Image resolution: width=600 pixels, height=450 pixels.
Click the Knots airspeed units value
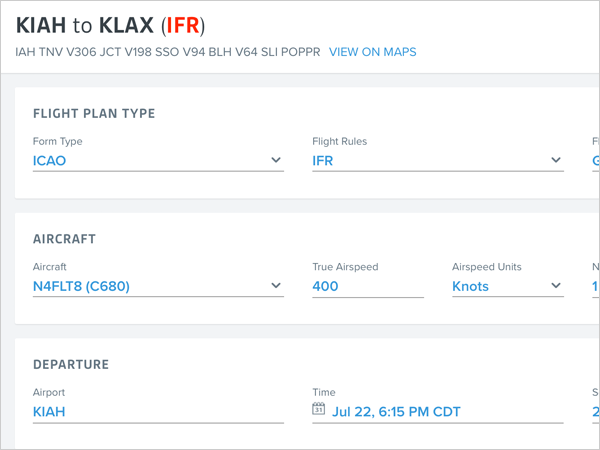click(x=470, y=286)
